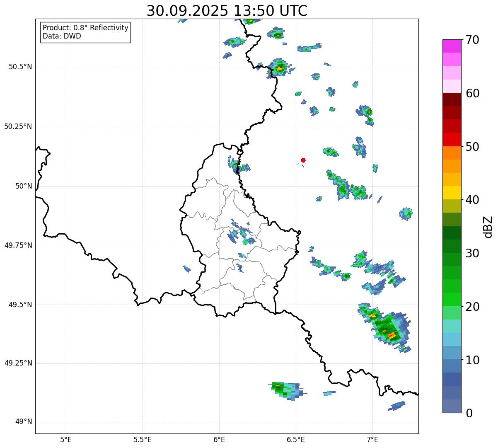Click the 49.25°N latitude tick label

pyautogui.click(x=18, y=363)
